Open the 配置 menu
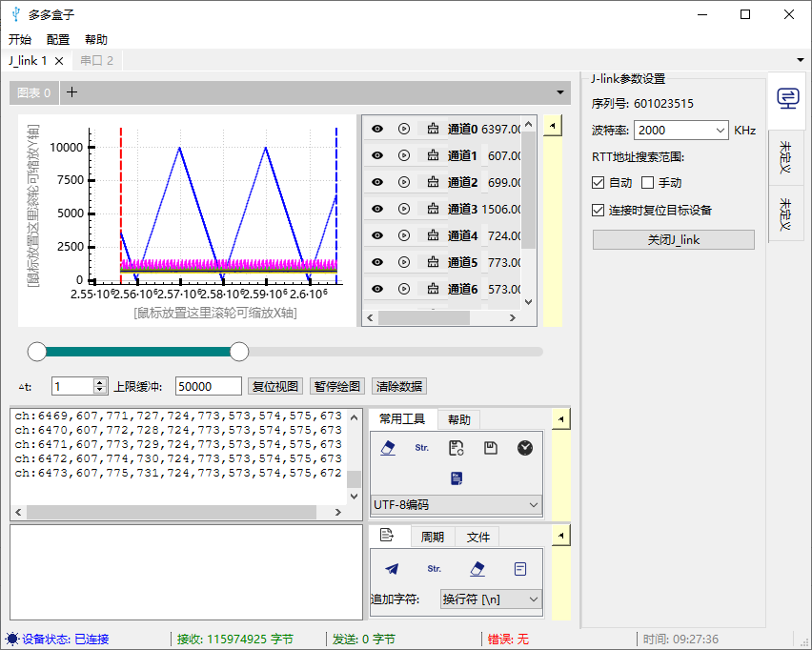Image resolution: width=812 pixels, height=650 pixels. click(x=57, y=39)
